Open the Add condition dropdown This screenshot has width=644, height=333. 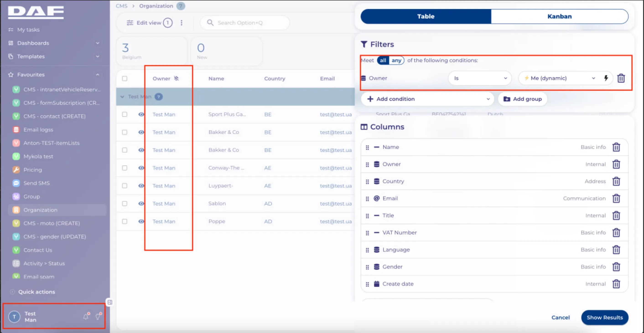(x=428, y=99)
